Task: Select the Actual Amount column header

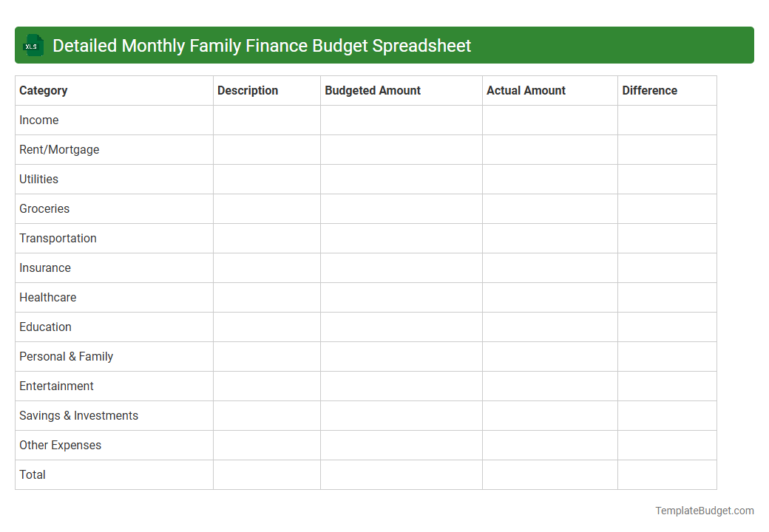Action: click(526, 90)
